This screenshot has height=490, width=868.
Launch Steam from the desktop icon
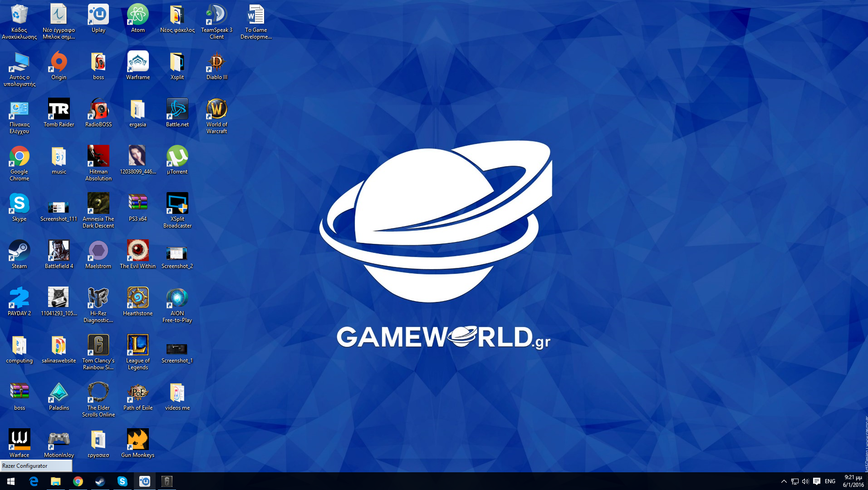[x=19, y=254]
